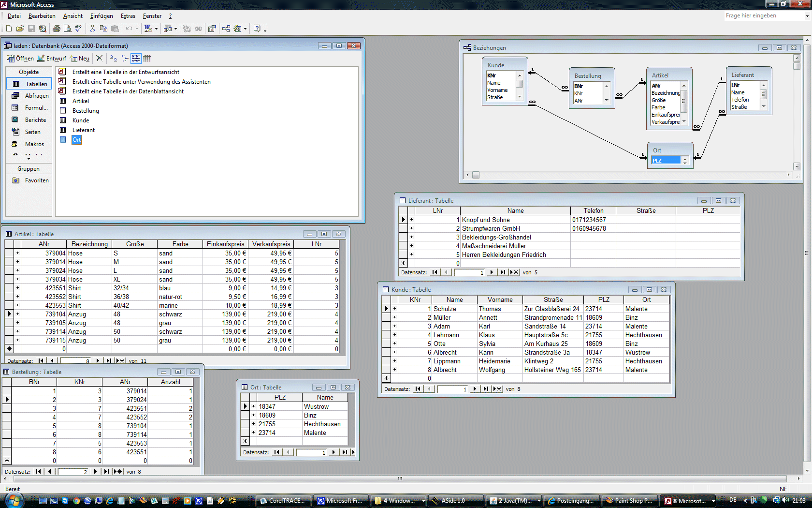Viewport: 812px width, 508px height.
Task: Open the Undo dropdown arrow
Action: pos(137,29)
